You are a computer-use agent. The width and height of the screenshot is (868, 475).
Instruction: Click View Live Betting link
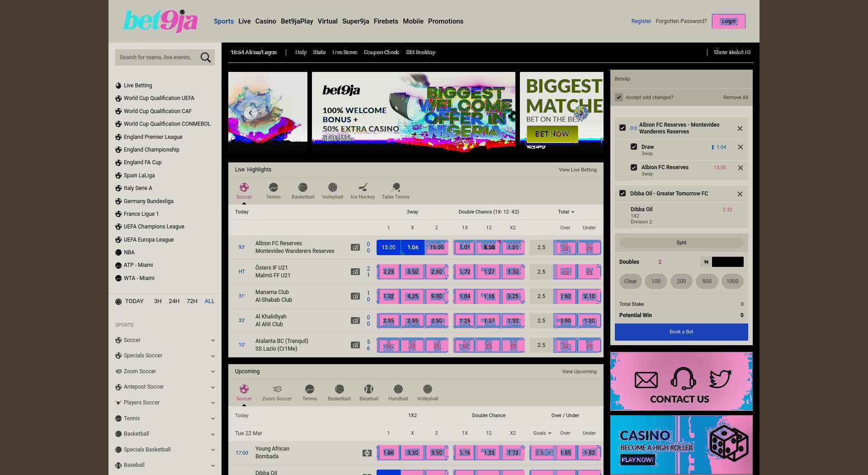point(577,170)
